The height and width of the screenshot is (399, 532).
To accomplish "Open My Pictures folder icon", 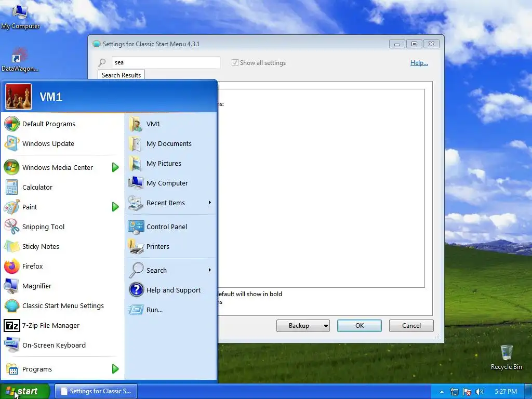I will 136,163.
